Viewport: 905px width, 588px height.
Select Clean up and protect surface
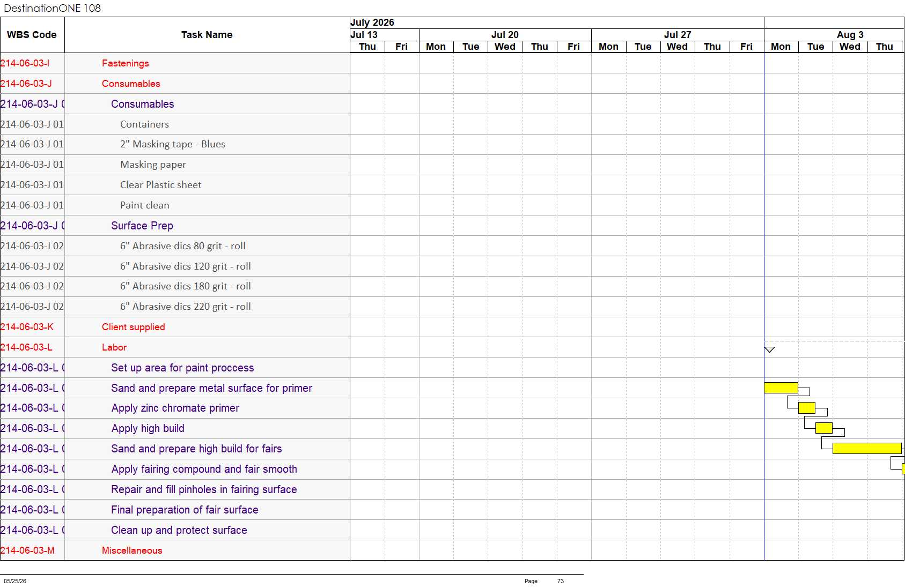(179, 530)
